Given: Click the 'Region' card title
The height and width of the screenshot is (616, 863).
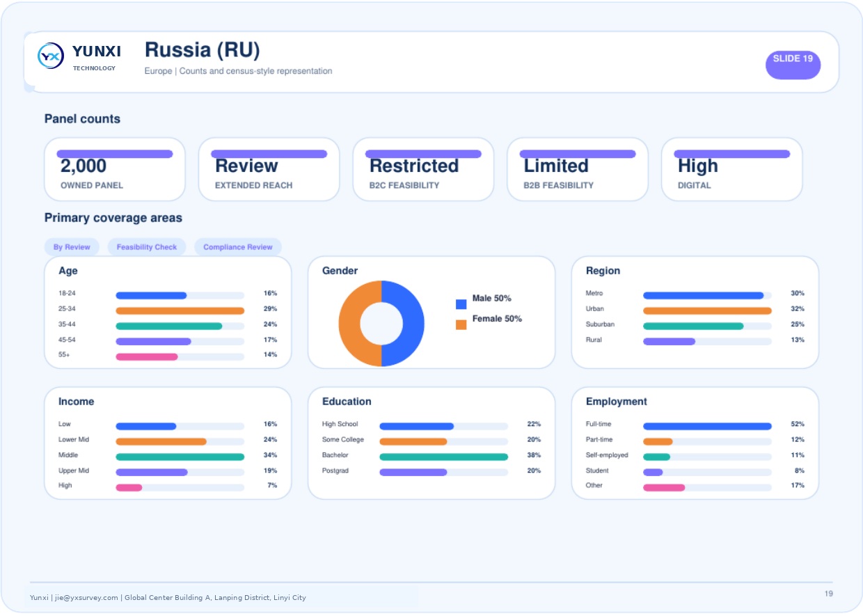Looking at the screenshot, I should 603,271.
